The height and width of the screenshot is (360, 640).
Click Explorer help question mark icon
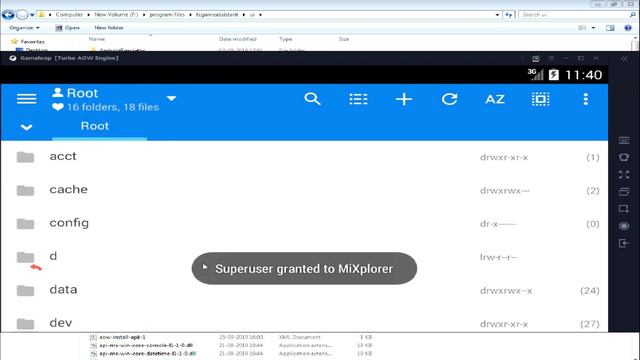click(x=628, y=28)
